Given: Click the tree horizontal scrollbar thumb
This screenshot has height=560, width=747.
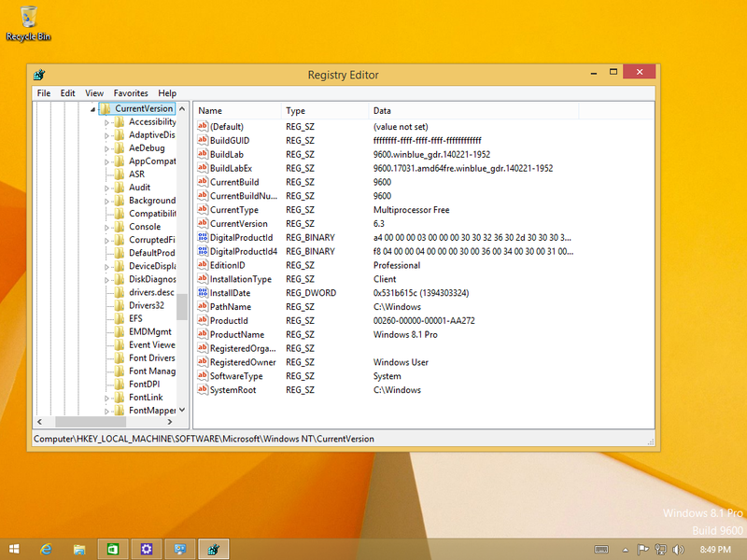Looking at the screenshot, I should pyautogui.click(x=91, y=422).
